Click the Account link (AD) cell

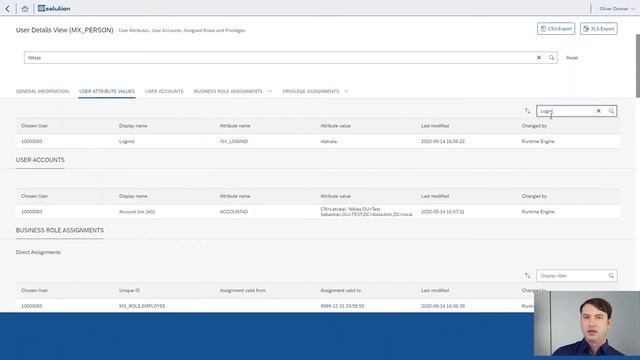[137, 212]
